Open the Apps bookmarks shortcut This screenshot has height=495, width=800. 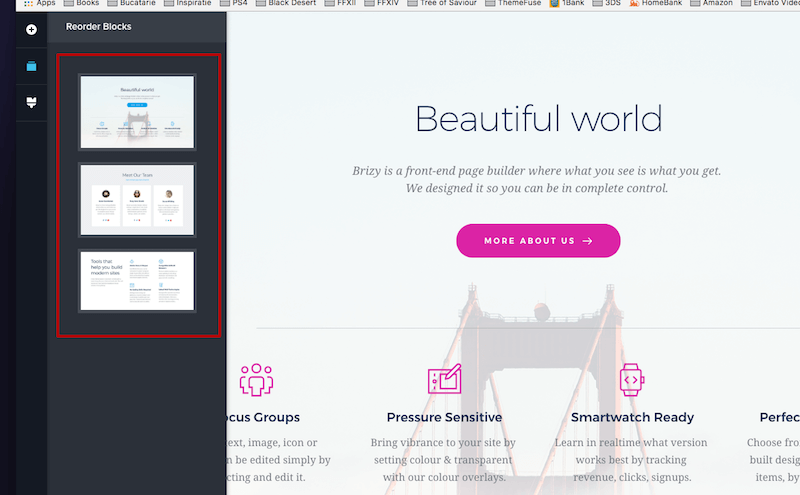coord(40,3)
